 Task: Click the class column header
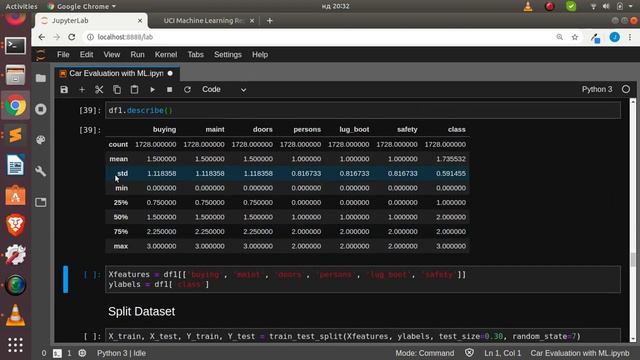point(456,129)
